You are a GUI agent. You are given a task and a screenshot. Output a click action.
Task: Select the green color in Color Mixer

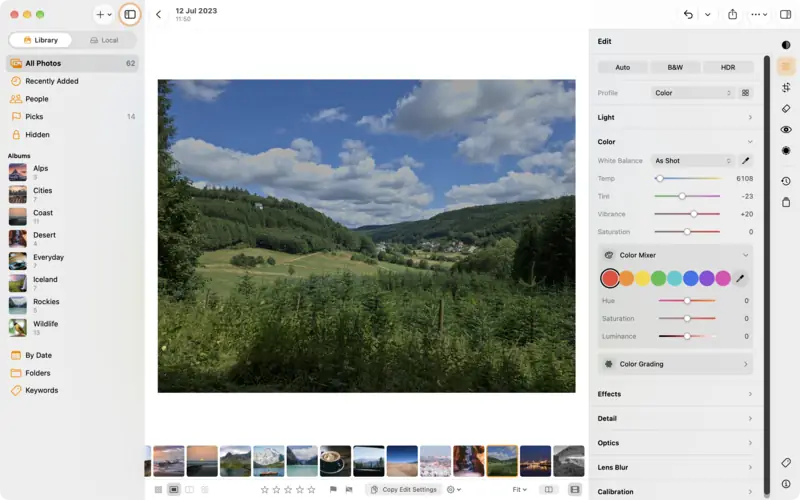tap(658, 278)
